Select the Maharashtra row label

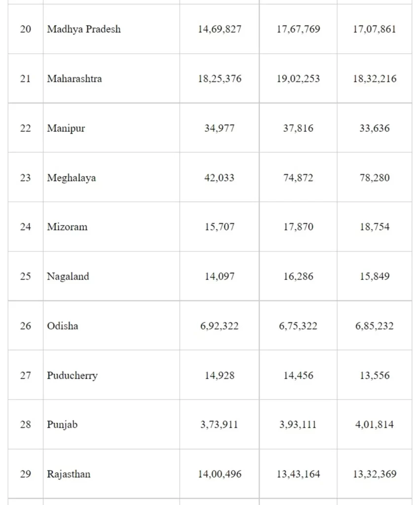pyautogui.click(x=74, y=78)
